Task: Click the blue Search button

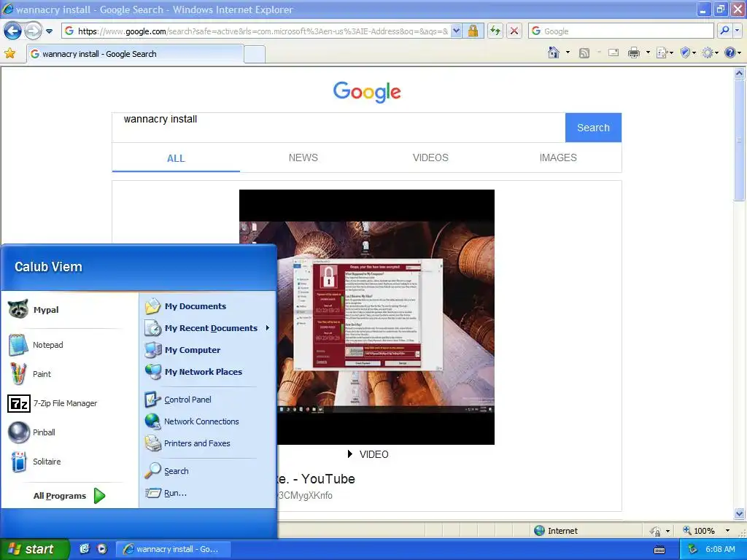Action: click(593, 128)
